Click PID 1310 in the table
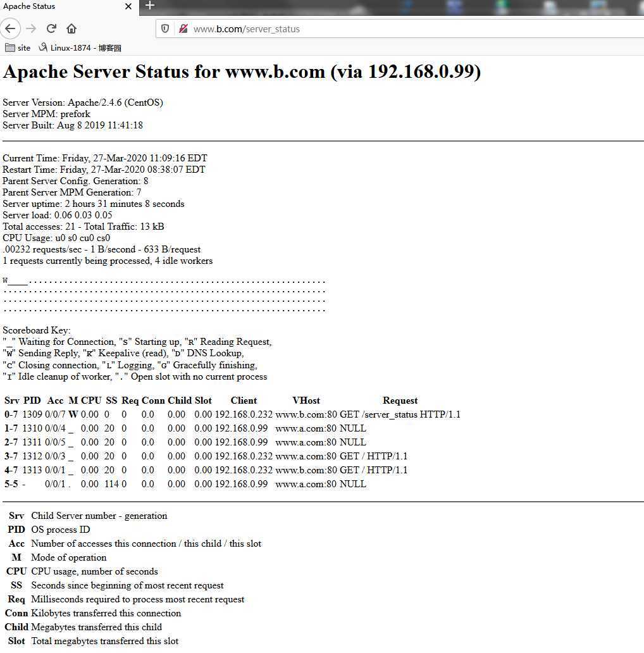This screenshot has height=653, width=644. point(32,428)
